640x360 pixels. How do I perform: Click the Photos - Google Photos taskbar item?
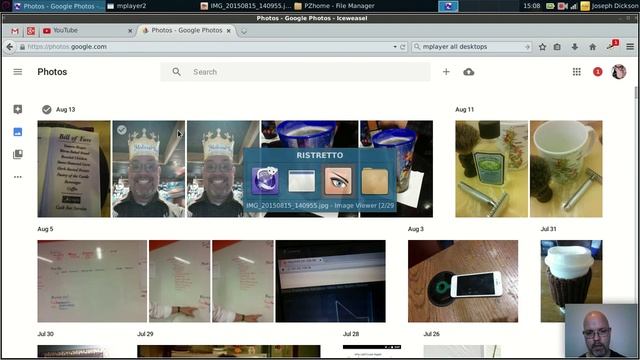pos(58,6)
